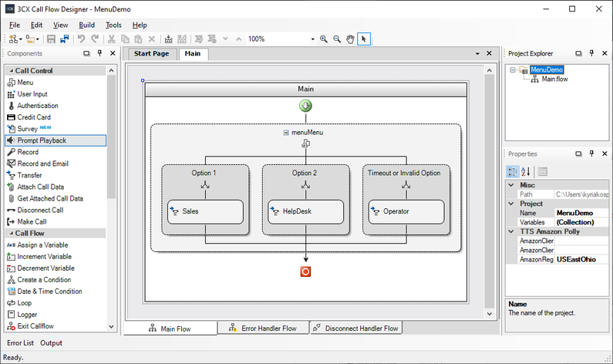613x364 pixels.
Task: Select the Exit Callflow component
Action: point(55,326)
